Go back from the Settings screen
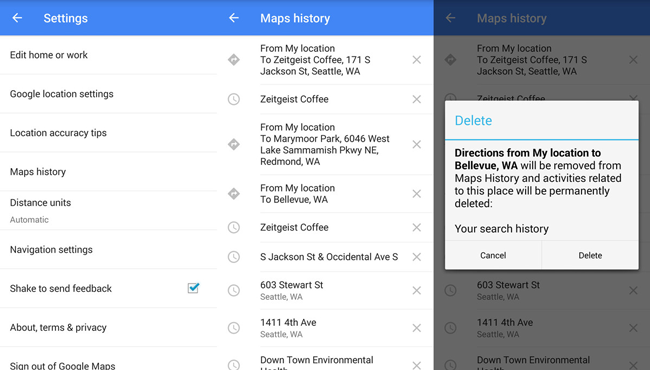The image size is (650, 370). (x=17, y=18)
